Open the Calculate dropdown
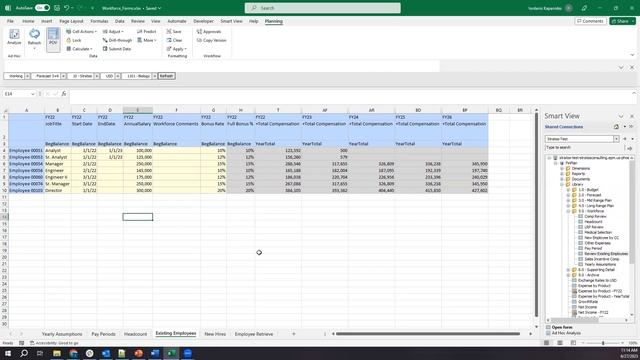Screen dimensions: 640x360 [80, 49]
